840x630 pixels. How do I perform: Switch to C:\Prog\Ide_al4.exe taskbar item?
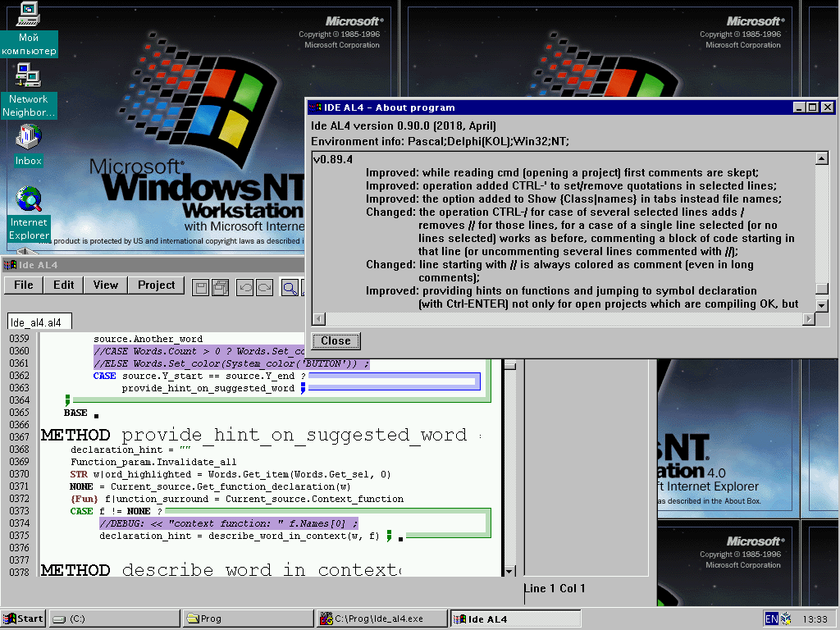pos(382,619)
